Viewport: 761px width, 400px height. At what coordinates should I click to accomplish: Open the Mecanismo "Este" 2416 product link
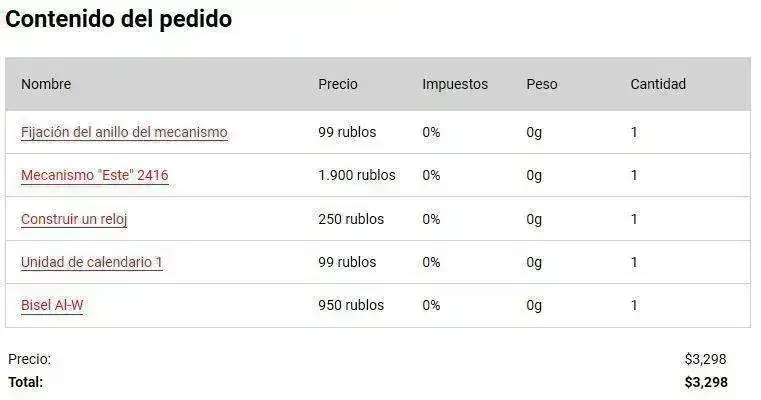click(x=94, y=175)
